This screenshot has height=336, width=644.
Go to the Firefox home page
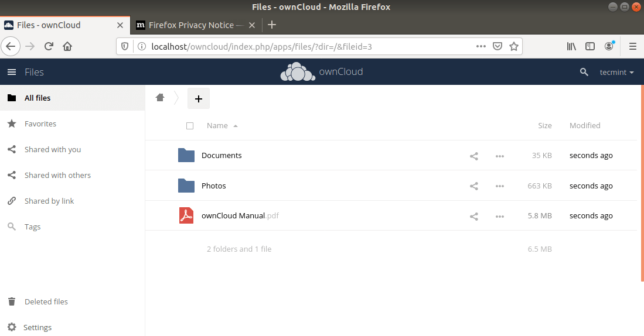(x=67, y=46)
